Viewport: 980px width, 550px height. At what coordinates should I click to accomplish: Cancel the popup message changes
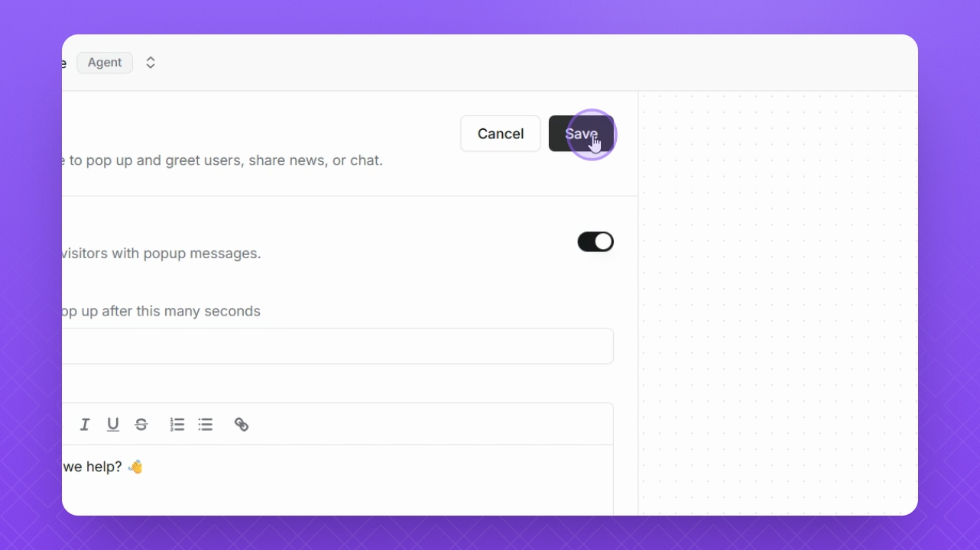[x=501, y=134]
